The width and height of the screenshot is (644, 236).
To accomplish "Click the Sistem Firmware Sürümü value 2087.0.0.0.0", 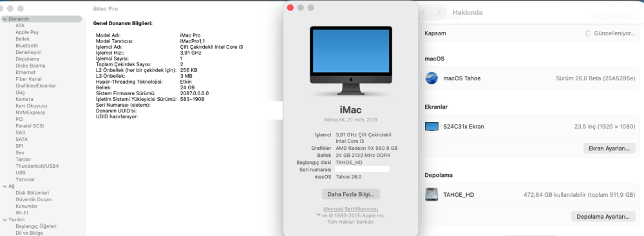I will click(x=194, y=93).
